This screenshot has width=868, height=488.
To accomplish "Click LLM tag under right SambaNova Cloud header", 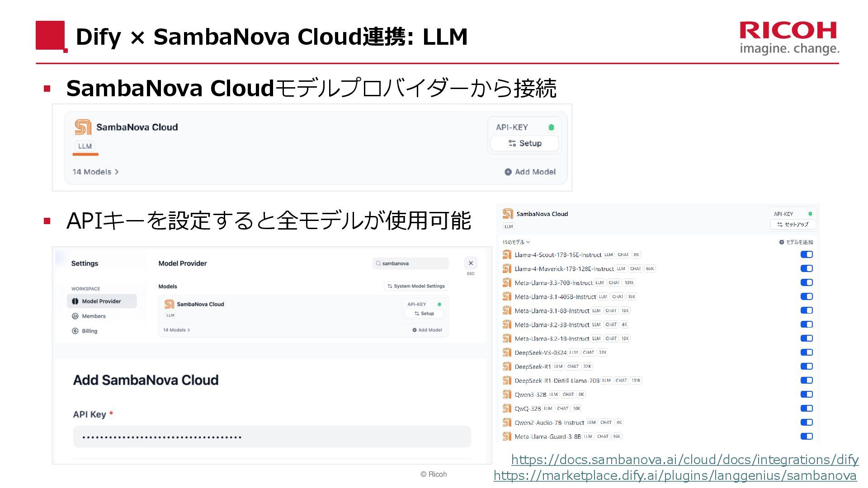I will coord(509,226).
